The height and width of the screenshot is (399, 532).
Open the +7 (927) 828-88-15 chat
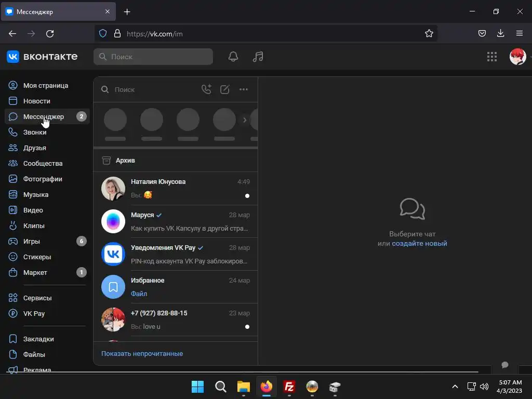(176, 320)
